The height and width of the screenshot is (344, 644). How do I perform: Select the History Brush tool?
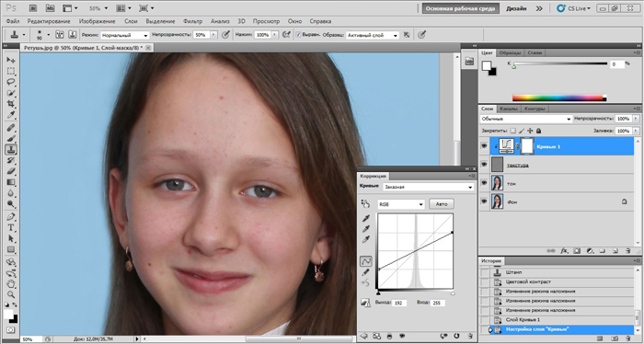click(11, 161)
